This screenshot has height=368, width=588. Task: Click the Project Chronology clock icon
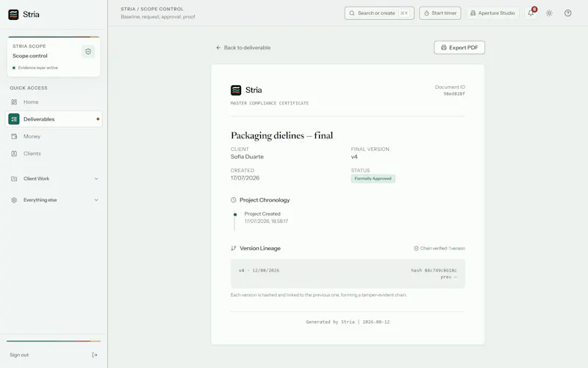pyautogui.click(x=233, y=200)
